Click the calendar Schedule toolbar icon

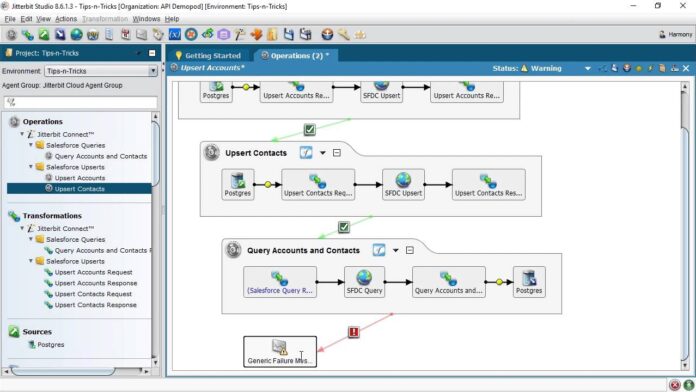[x=126, y=34]
